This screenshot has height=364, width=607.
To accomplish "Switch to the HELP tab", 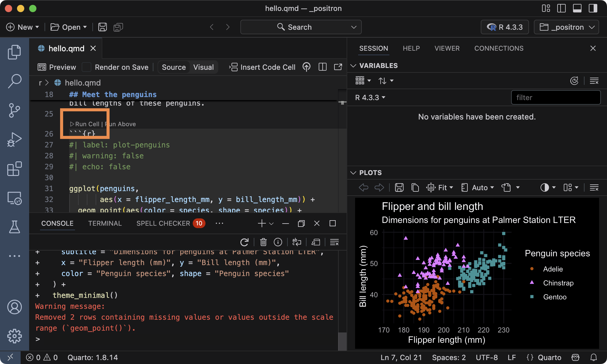I will pos(411,48).
